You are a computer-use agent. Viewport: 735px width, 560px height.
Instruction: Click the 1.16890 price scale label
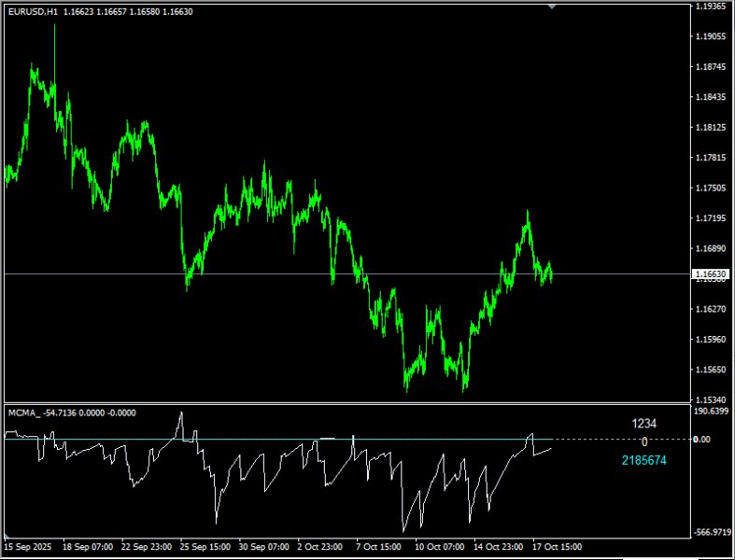pyautogui.click(x=711, y=248)
